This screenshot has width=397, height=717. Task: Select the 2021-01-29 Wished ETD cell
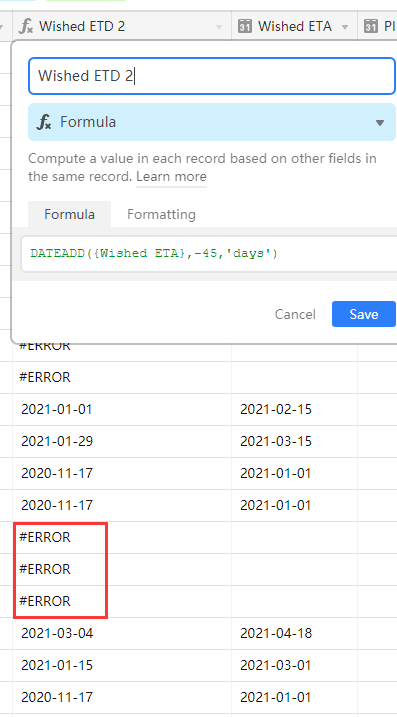(x=122, y=441)
